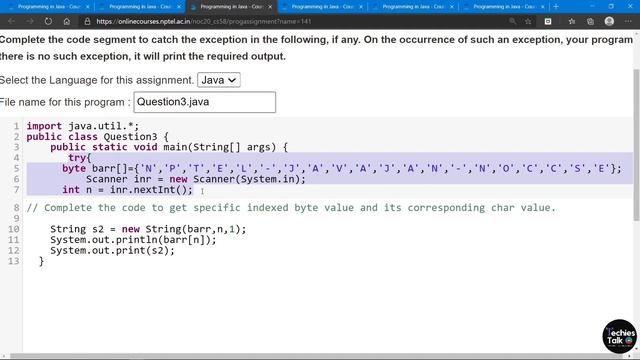
Task: Open the Java language dropdown
Action: pos(219,80)
